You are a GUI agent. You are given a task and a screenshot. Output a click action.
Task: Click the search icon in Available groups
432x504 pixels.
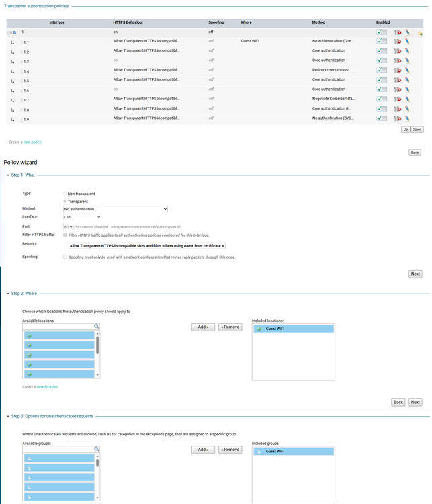97,449
